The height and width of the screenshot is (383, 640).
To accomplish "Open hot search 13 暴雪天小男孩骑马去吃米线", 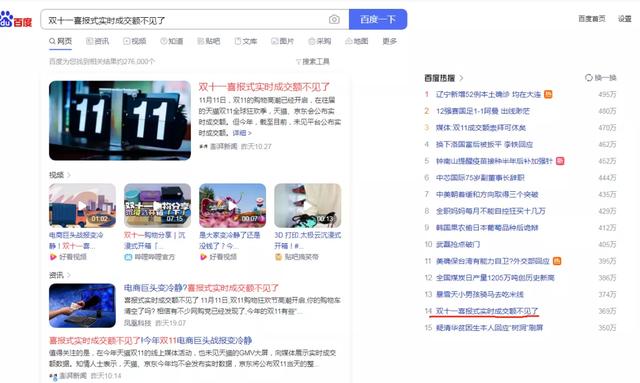I will pyautogui.click(x=480, y=294).
